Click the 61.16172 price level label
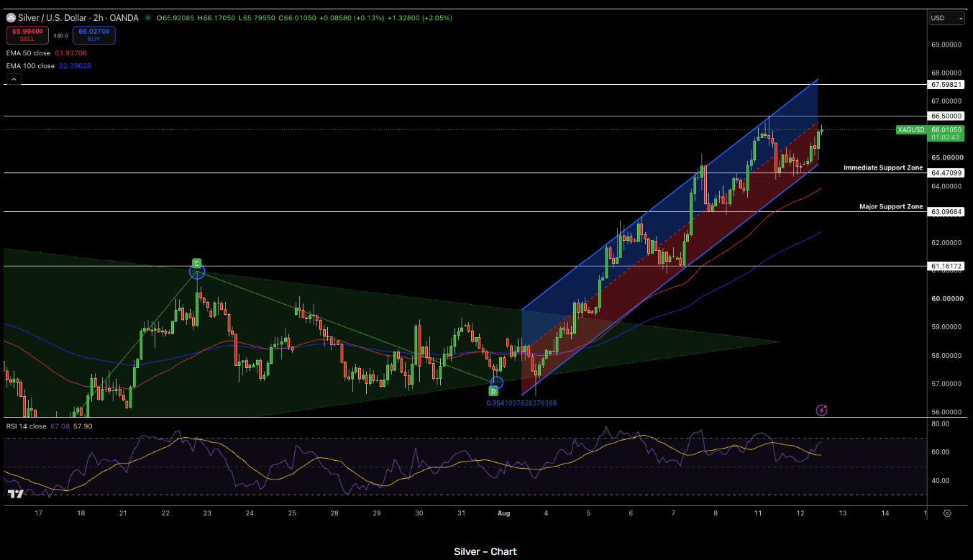This screenshot has height=560, width=973. pyautogui.click(x=946, y=266)
